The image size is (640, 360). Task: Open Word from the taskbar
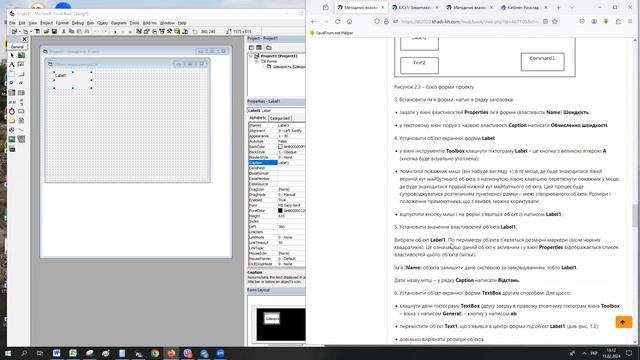(56, 353)
